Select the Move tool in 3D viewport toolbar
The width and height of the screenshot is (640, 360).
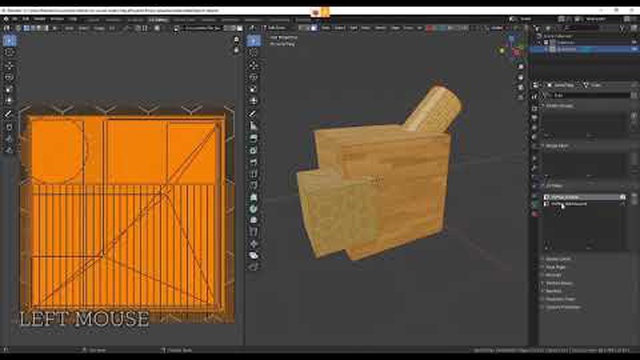[x=253, y=65]
